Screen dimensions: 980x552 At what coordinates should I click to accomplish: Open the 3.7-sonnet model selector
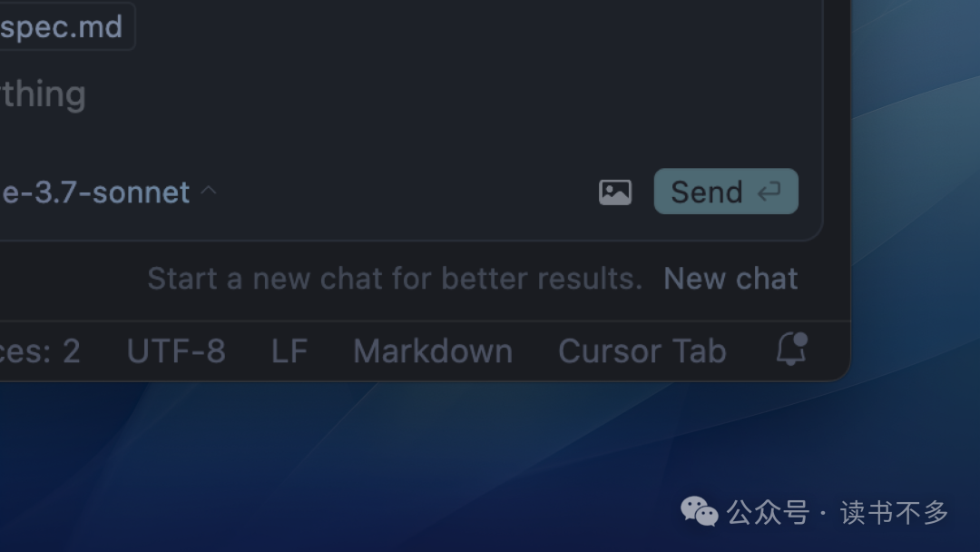coord(95,192)
